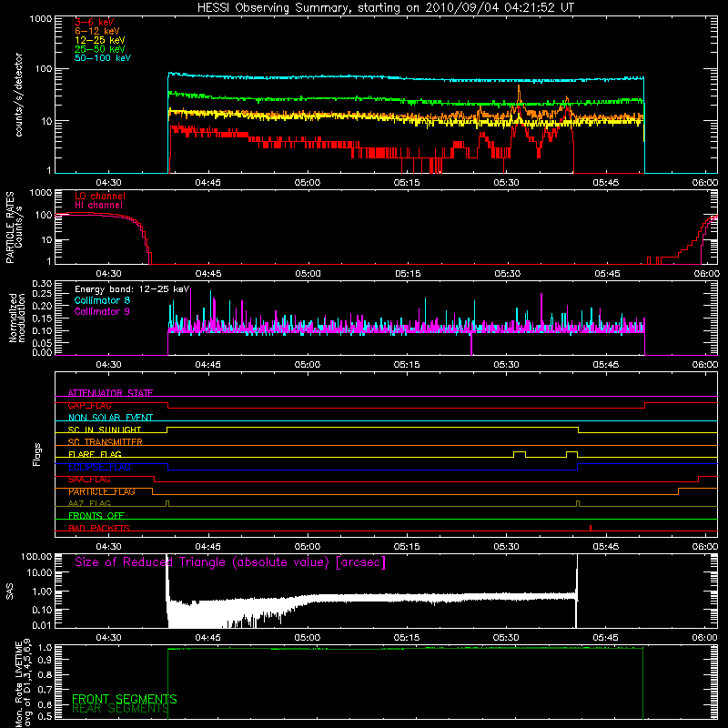Click the later raised pulse on FLARE_FLAG line
The image size is (728, 728).
click(x=572, y=454)
